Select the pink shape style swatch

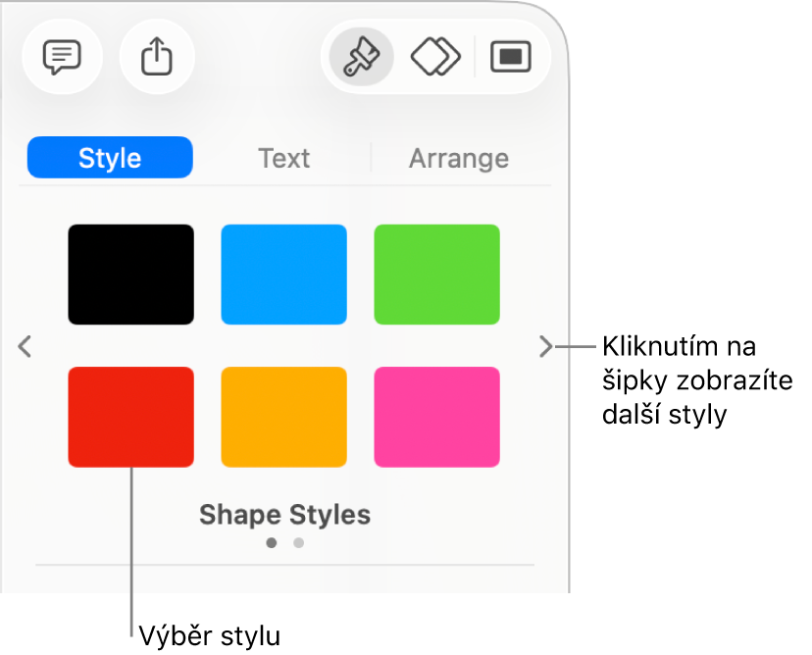436,417
